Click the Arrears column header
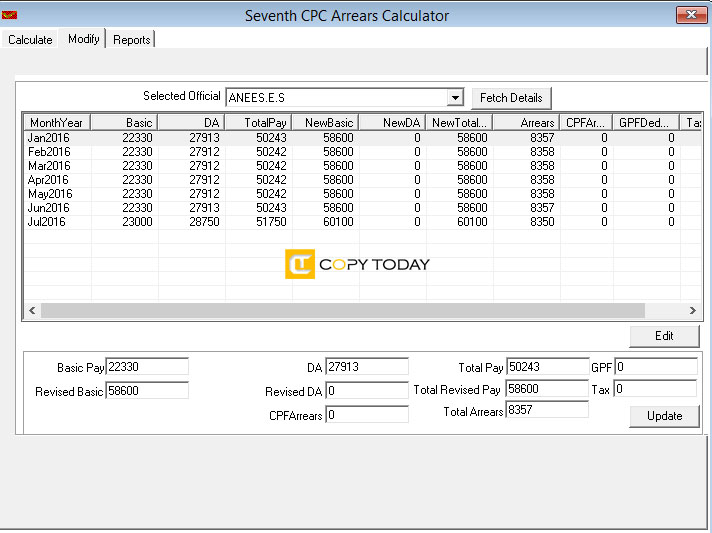This screenshot has height=533, width=712. (x=526, y=123)
